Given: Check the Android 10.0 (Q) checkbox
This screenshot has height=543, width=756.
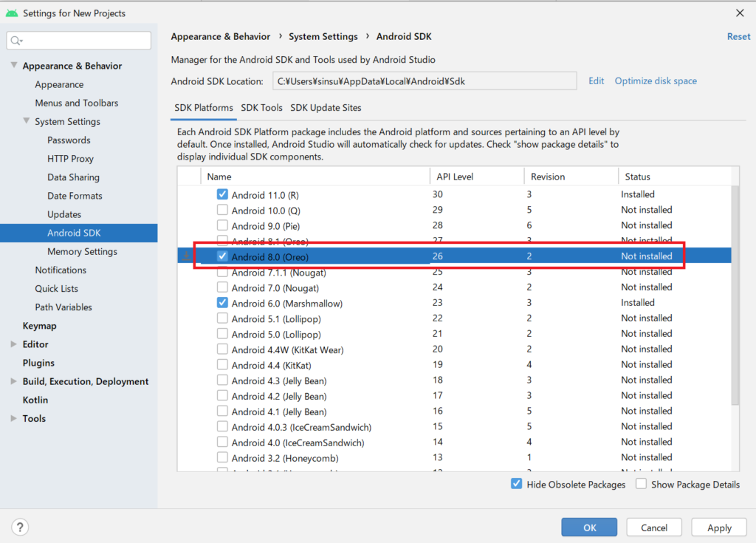Looking at the screenshot, I should (x=221, y=210).
